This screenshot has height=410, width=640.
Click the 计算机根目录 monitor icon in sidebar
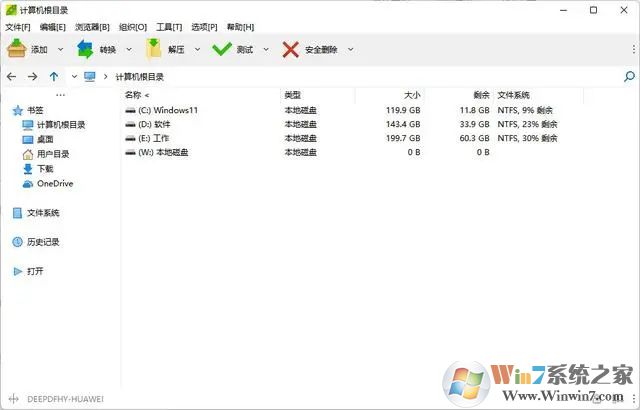(x=28, y=125)
